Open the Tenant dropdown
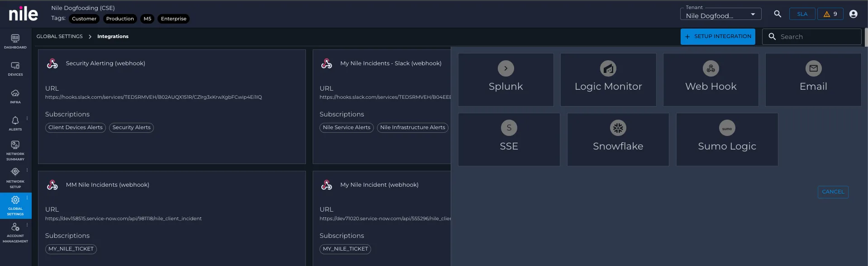The height and width of the screenshot is (266, 868). [721, 14]
